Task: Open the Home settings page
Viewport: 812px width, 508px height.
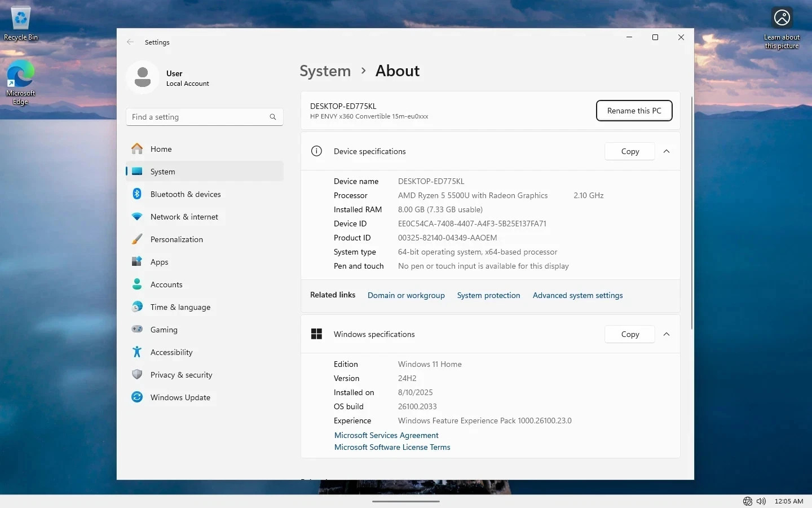Action: (x=205, y=149)
